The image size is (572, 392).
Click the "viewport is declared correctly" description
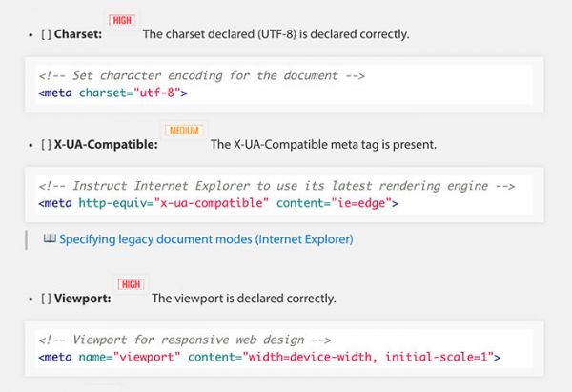[243, 299]
